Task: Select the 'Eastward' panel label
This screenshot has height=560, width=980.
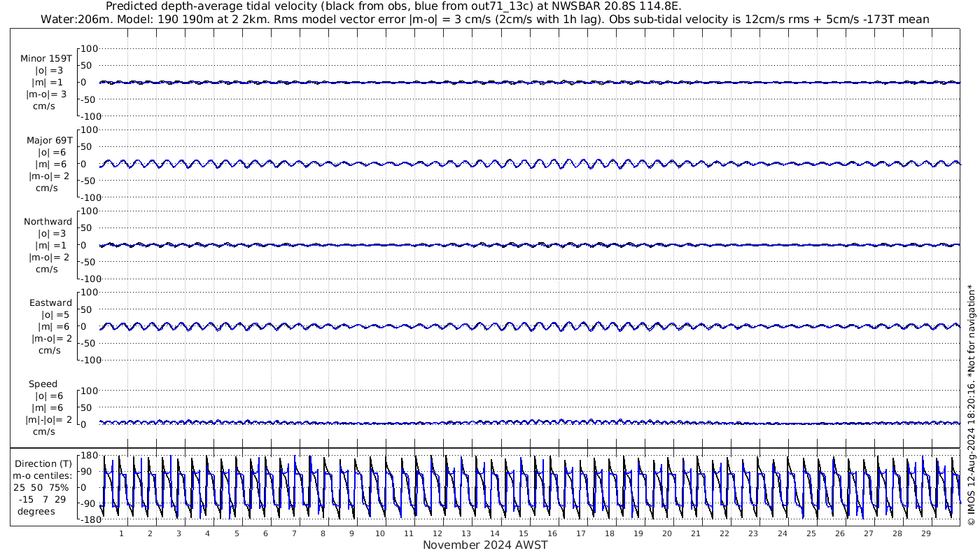Action: (50, 303)
